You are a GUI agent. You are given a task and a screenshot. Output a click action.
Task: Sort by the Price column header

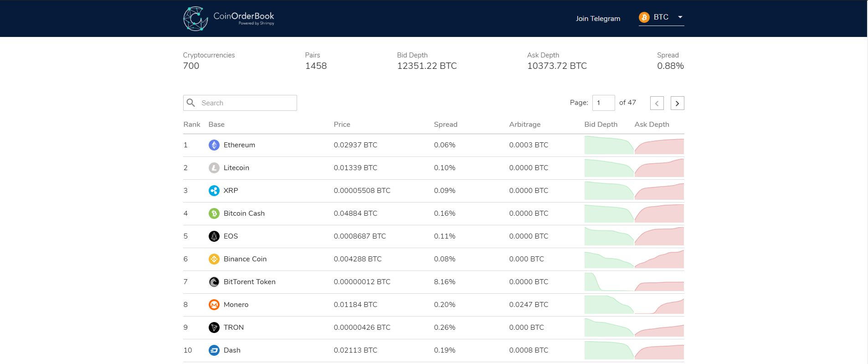click(x=342, y=125)
